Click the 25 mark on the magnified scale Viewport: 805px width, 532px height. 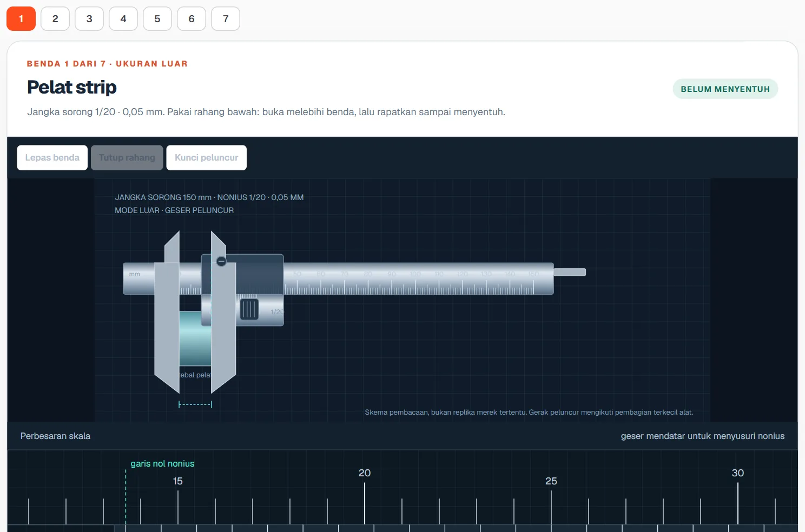[551, 481]
